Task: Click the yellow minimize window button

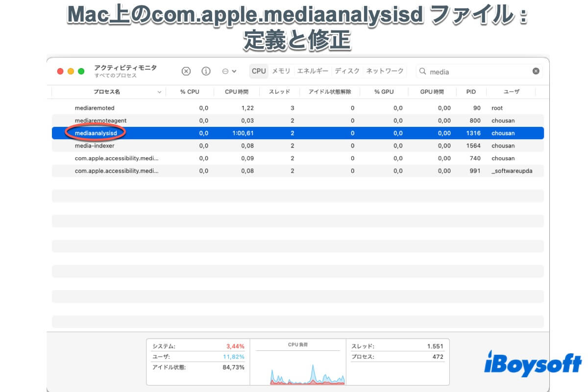Action: [71, 71]
